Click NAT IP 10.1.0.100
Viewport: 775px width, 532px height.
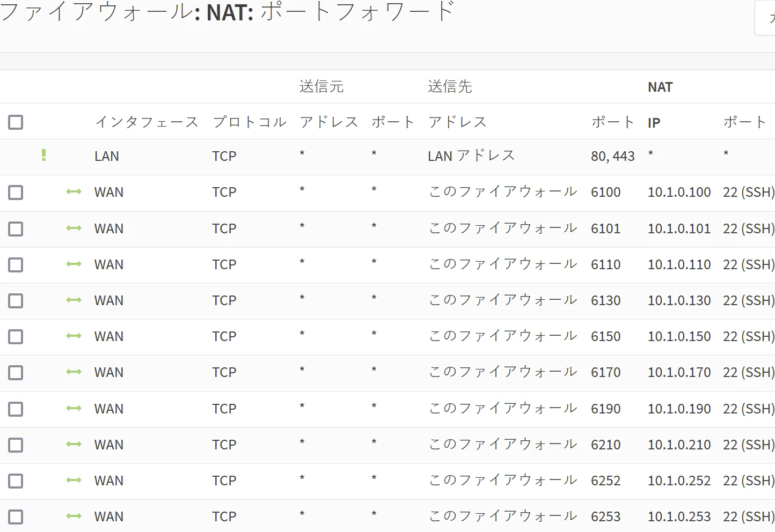(679, 192)
